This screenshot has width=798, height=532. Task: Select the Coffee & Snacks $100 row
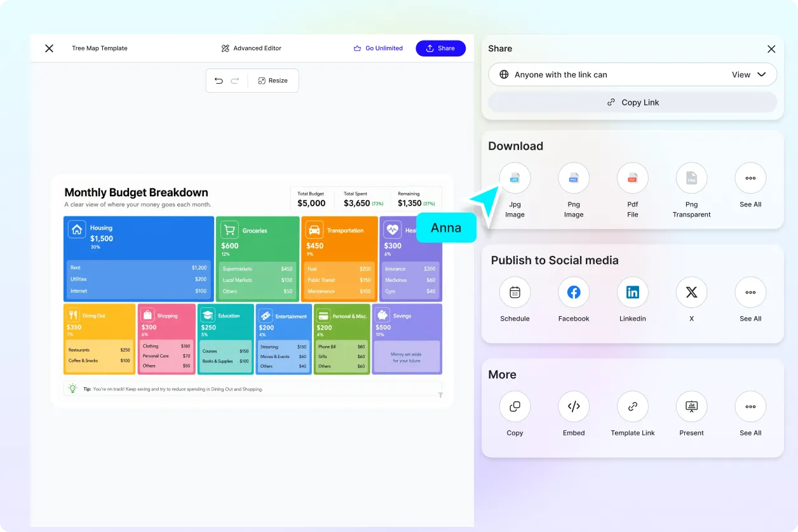coord(99,361)
